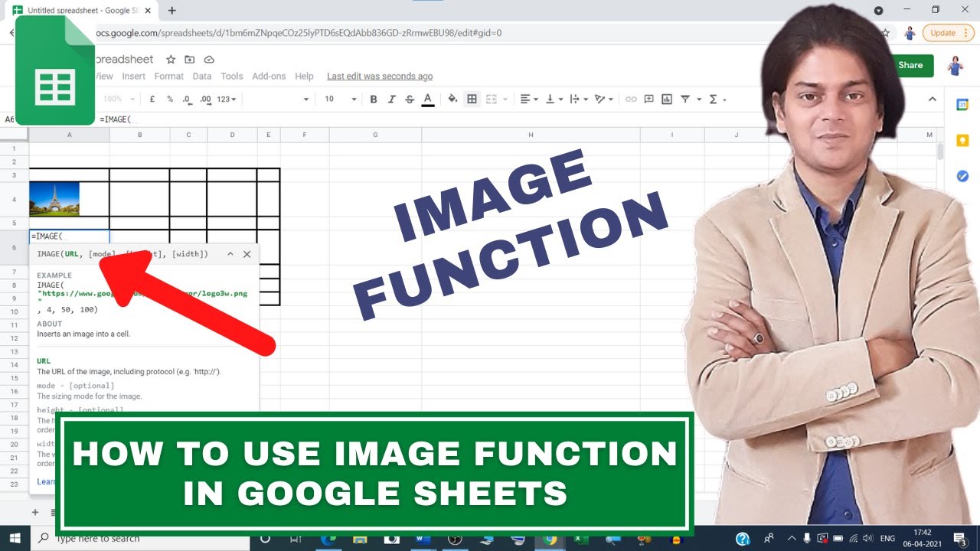The height and width of the screenshot is (551, 980).
Task: Open Google Tasks side panel
Action: point(962,176)
